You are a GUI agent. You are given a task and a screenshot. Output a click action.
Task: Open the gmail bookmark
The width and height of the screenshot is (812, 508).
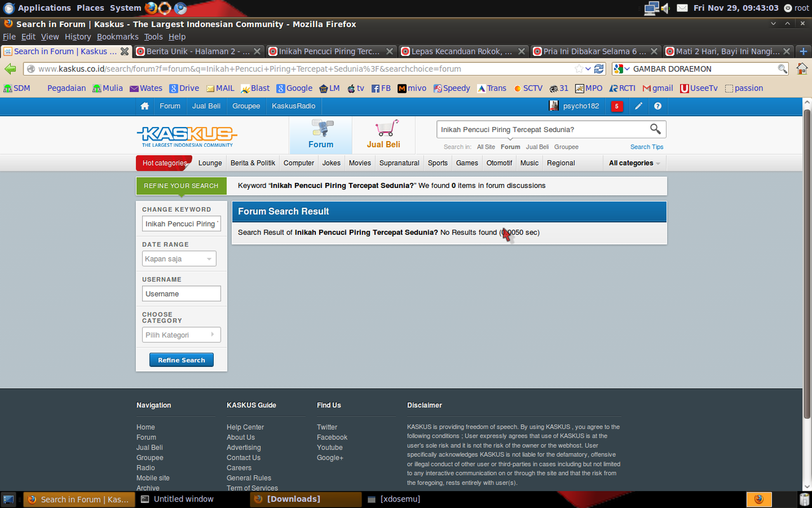click(658, 88)
